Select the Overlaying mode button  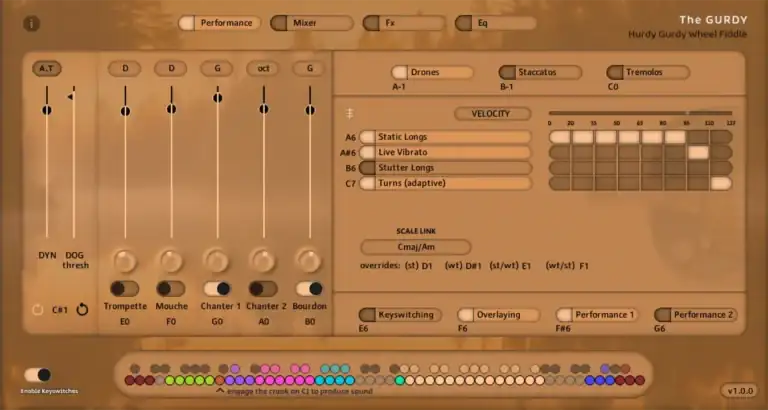pyautogui.click(x=499, y=315)
